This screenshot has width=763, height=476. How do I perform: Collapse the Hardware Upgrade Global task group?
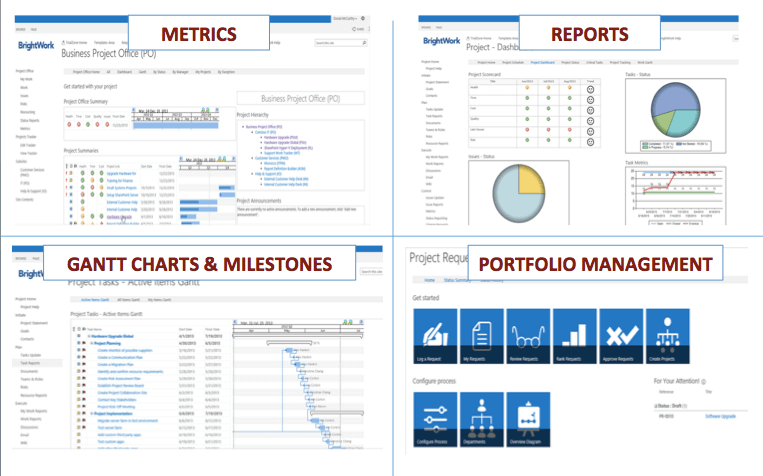click(x=89, y=336)
